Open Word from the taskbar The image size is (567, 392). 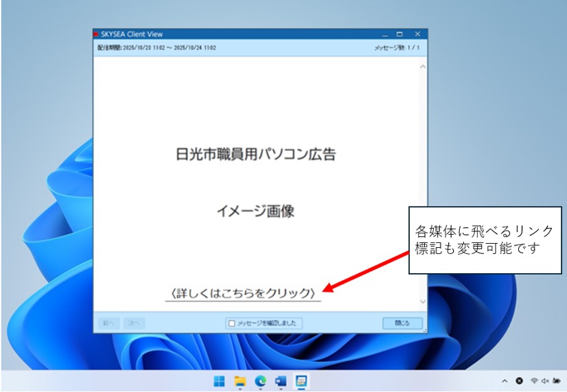(281, 381)
